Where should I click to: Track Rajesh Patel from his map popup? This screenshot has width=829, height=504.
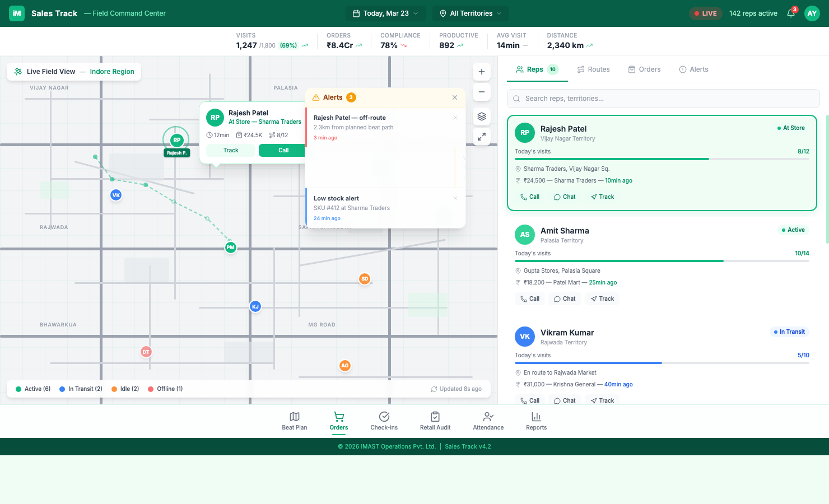click(230, 150)
